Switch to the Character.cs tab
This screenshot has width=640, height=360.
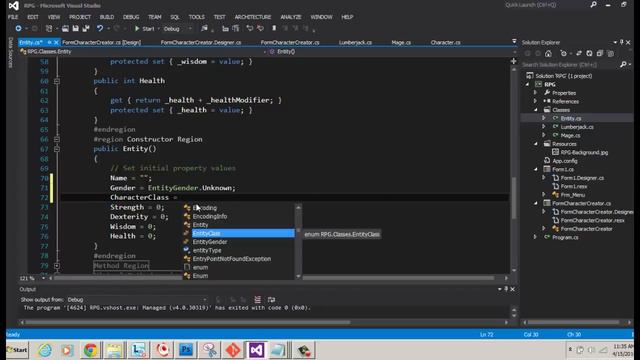pos(445,42)
